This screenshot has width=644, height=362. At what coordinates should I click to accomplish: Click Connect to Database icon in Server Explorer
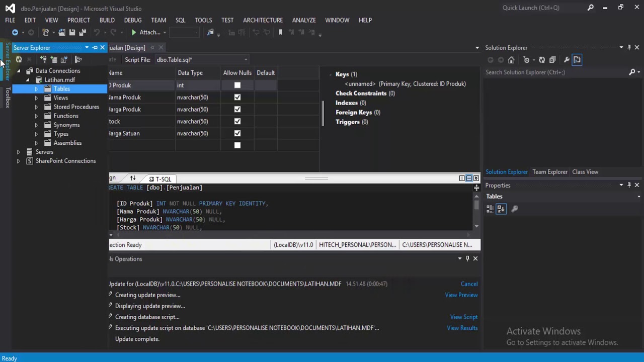43,59
